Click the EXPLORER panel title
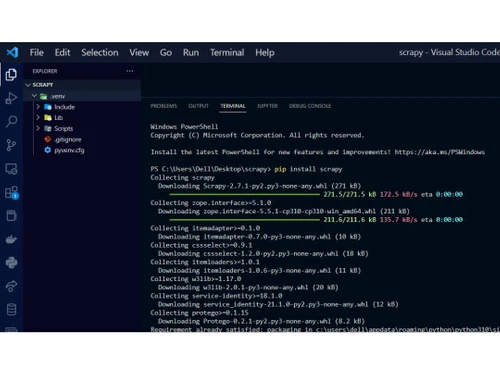This screenshot has height=375, width=500. pyautogui.click(x=45, y=71)
